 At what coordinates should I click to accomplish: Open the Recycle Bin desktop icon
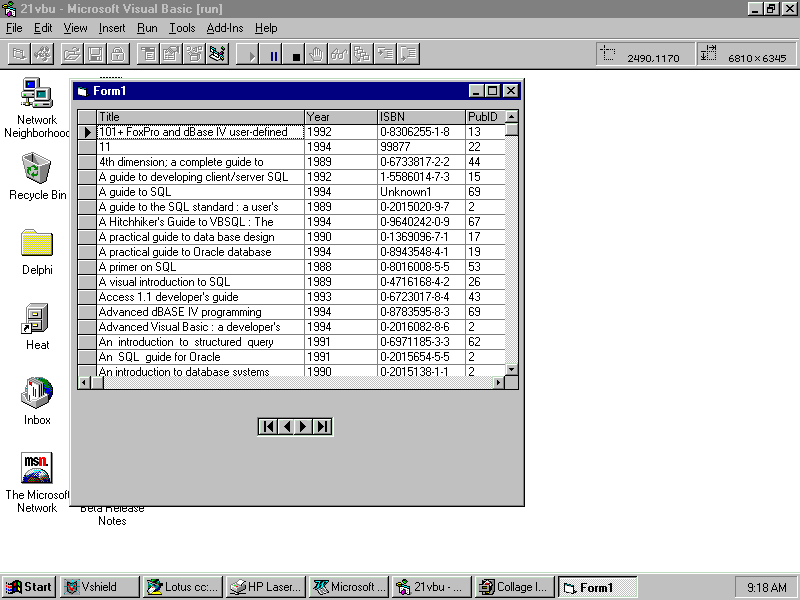37,168
